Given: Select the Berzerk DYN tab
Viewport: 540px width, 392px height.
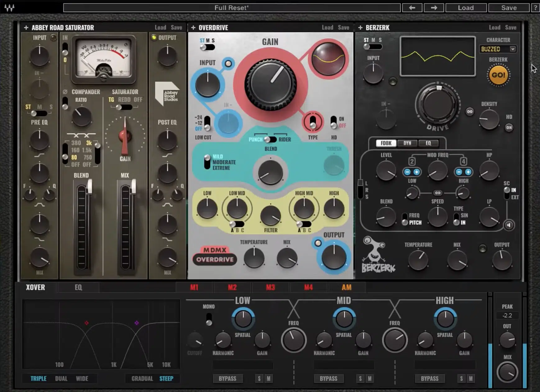Looking at the screenshot, I should 407,143.
